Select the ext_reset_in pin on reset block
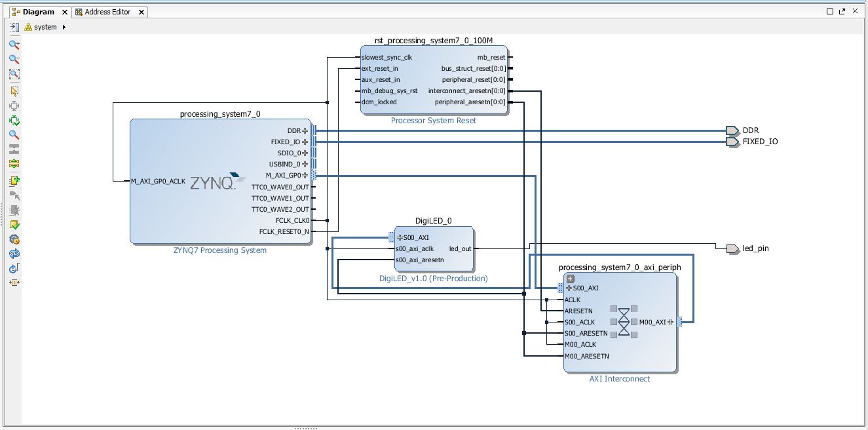The height and width of the screenshot is (430, 868). coord(379,68)
